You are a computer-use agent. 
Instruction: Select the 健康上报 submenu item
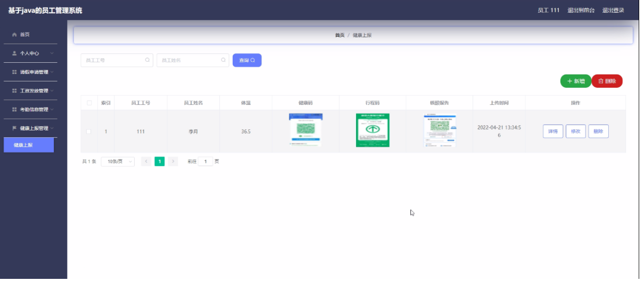pyautogui.click(x=29, y=145)
